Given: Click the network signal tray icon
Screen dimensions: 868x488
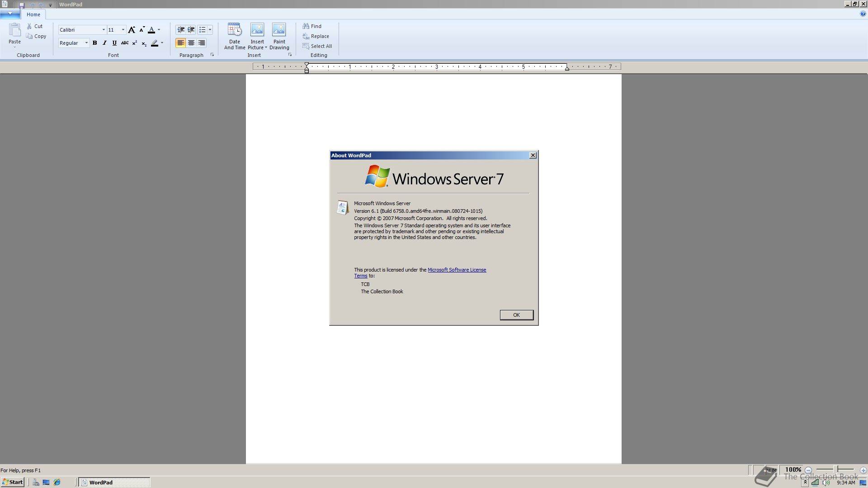Looking at the screenshot, I should click(815, 482).
